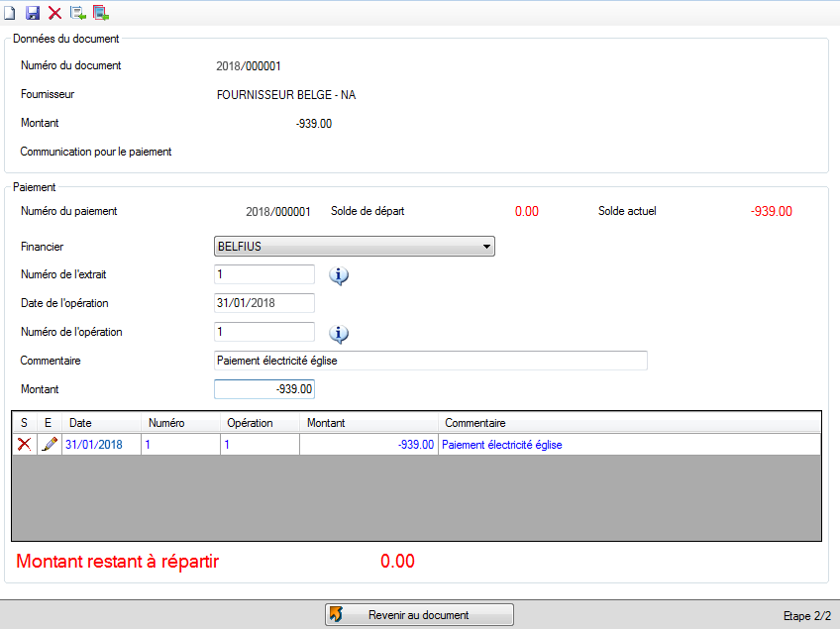Click the S column header

[25, 423]
